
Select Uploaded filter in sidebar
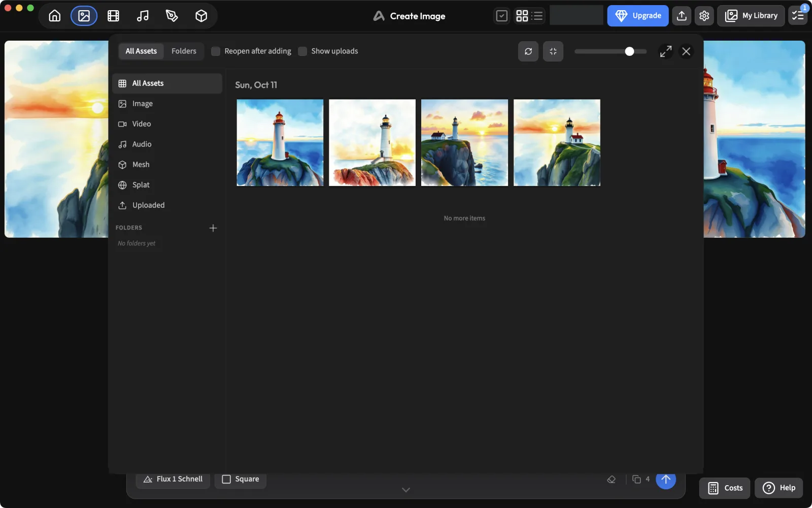point(167,205)
